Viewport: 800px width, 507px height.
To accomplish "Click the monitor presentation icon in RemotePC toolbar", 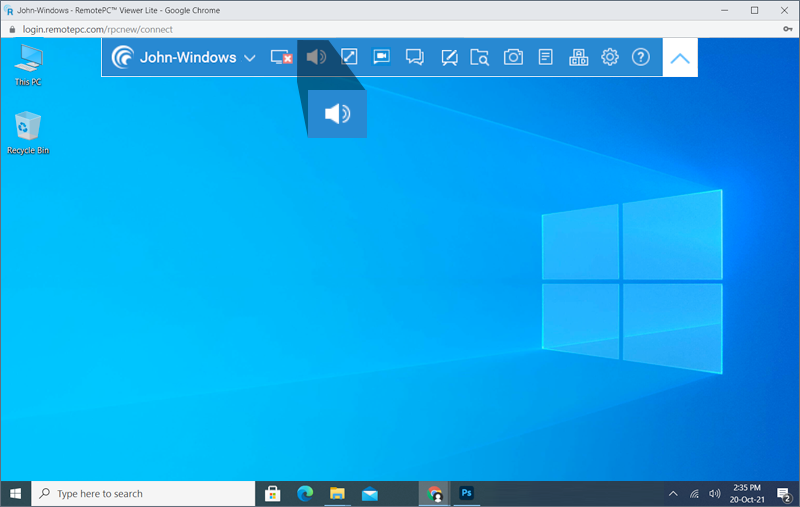I will (x=381, y=57).
